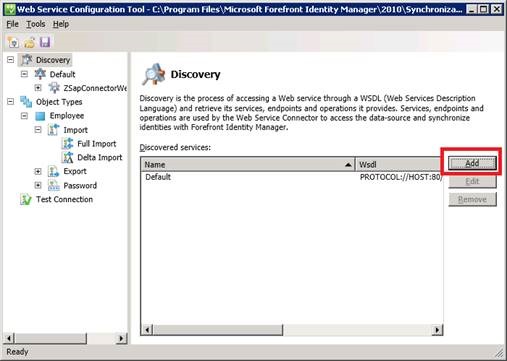Click the Add button
The width and height of the screenshot is (507, 361).
pos(472,163)
